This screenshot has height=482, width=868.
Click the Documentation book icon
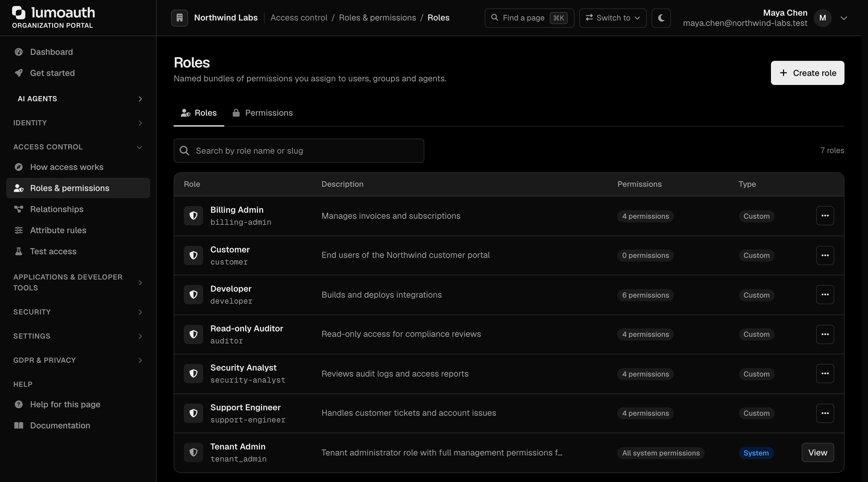pyautogui.click(x=18, y=425)
